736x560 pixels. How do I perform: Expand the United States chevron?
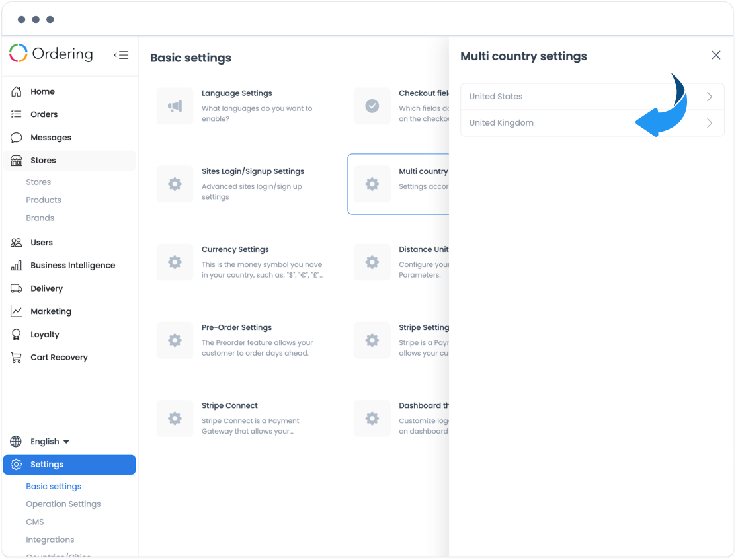point(710,97)
